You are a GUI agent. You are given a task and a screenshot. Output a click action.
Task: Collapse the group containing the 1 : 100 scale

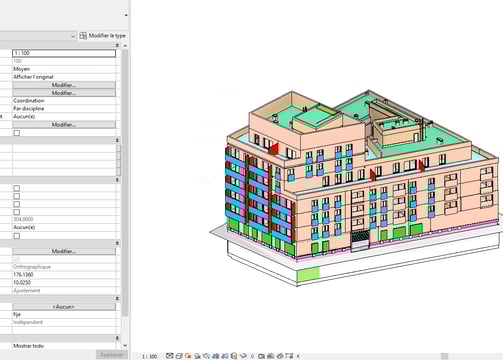[117, 45]
